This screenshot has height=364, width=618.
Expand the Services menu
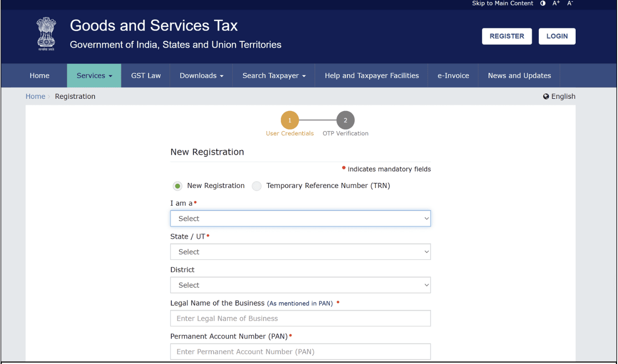94,76
